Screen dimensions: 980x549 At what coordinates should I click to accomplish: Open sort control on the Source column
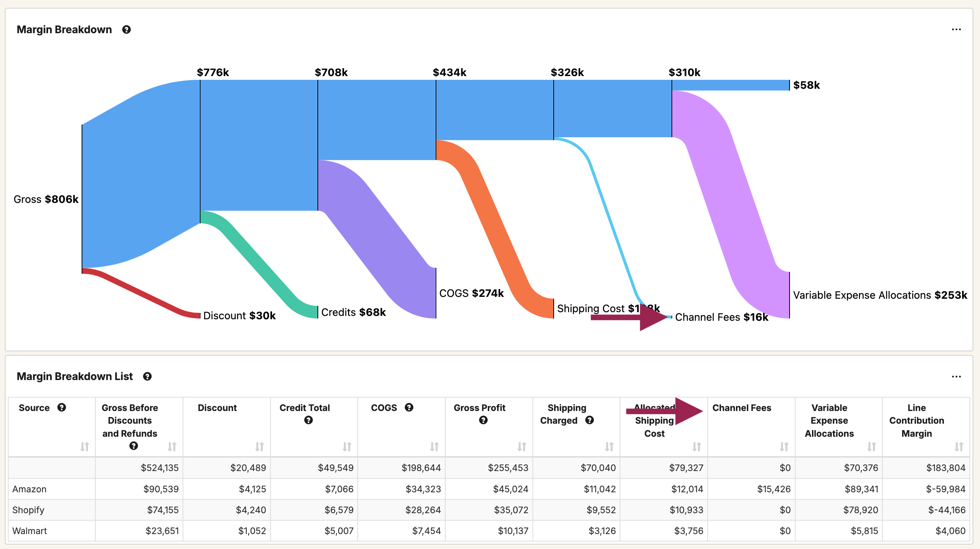coord(85,447)
